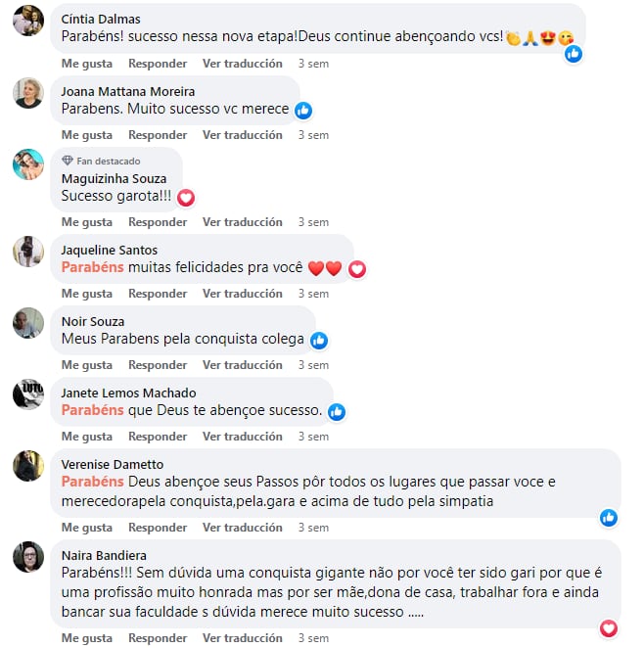Click the highlighted Parabéns in Janete's comment
644x648 pixels.
(93, 410)
